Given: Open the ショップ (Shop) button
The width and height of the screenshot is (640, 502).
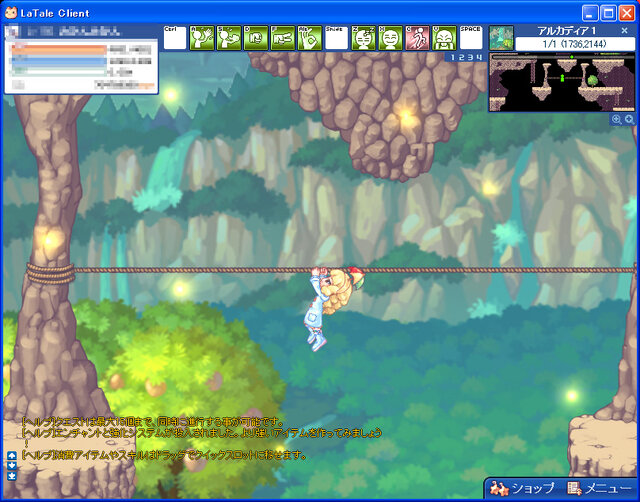Looking at the screenshot, I should [x=522, y=488].
